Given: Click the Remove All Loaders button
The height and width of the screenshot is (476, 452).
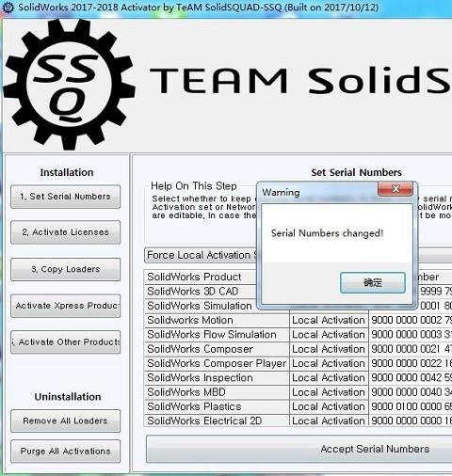Looking at the screenshot, I should tap(65, 420).
